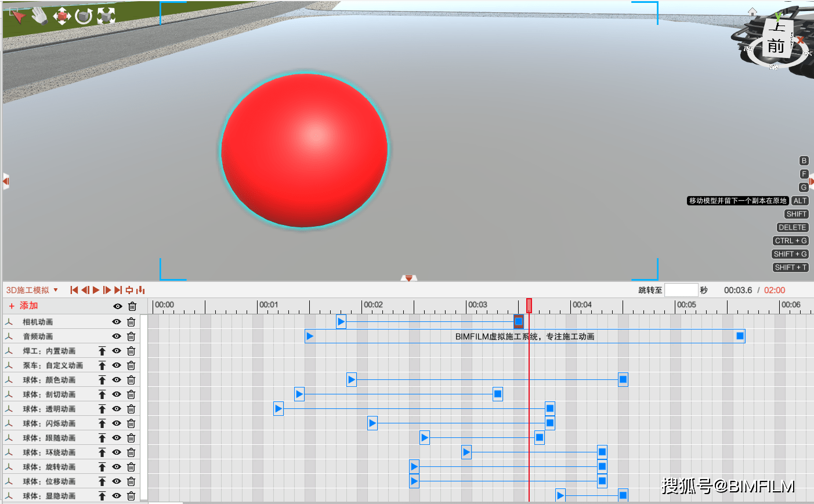The image size is (814, 504).
Task: Select the red sphere in viewport
Action: pyautogui.click(x=305, y=151)
